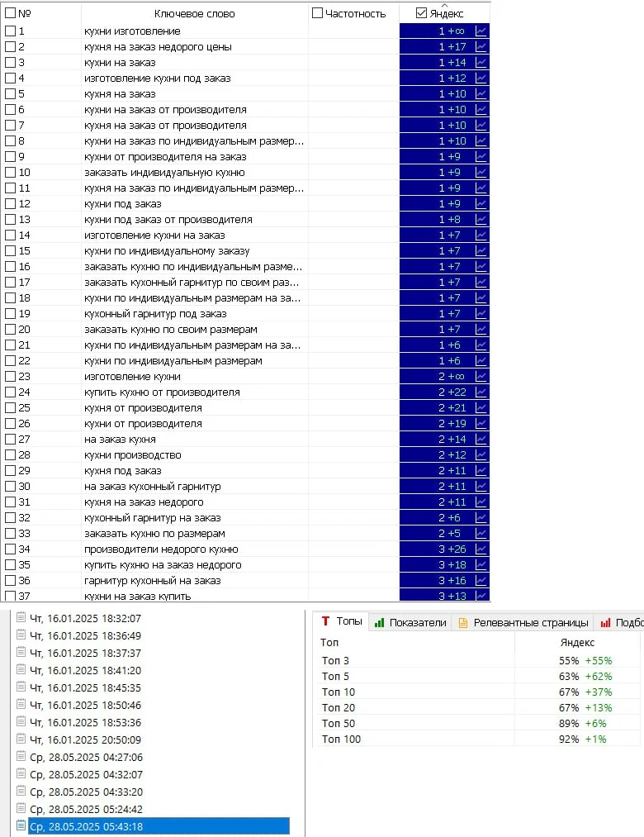Switch to the Показатели tab
This screenshot has width=644, height=837.
click(x=410, y=622)
